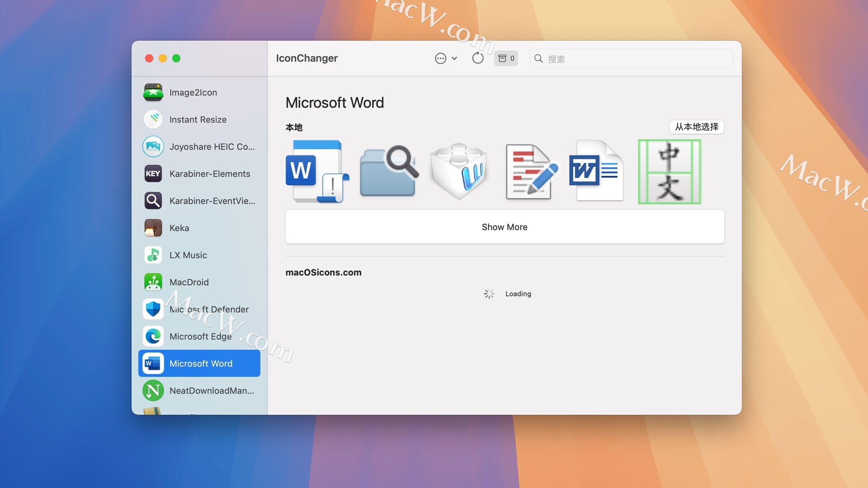The height and width of the screenshot is (488, 868).
Task: Click the LX Music app icon
Action: click(x=153, y=255)
